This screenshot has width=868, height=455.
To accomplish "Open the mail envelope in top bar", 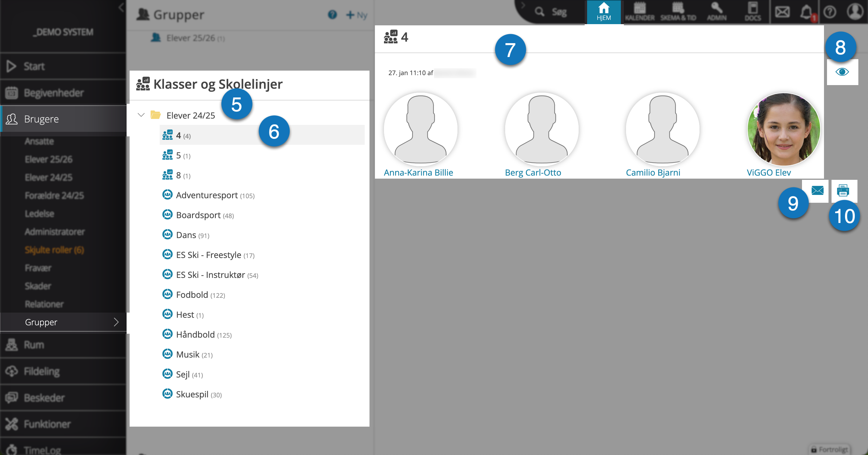I will click(x=782, y=12).
